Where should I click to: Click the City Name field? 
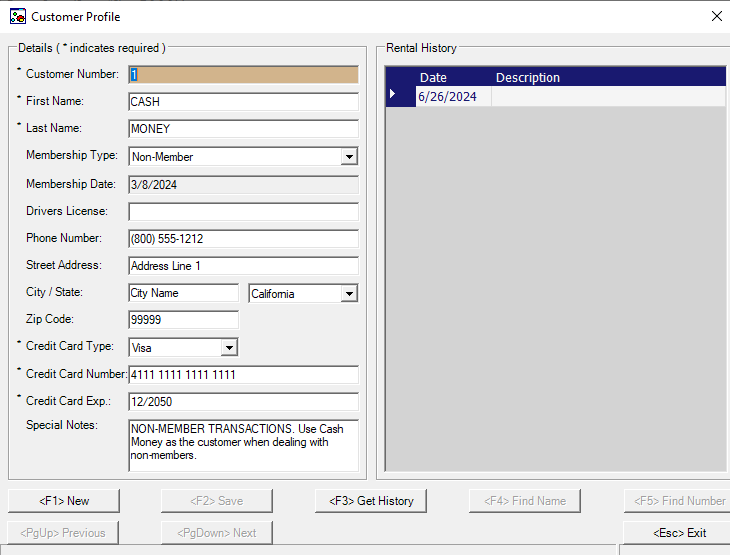183,292
